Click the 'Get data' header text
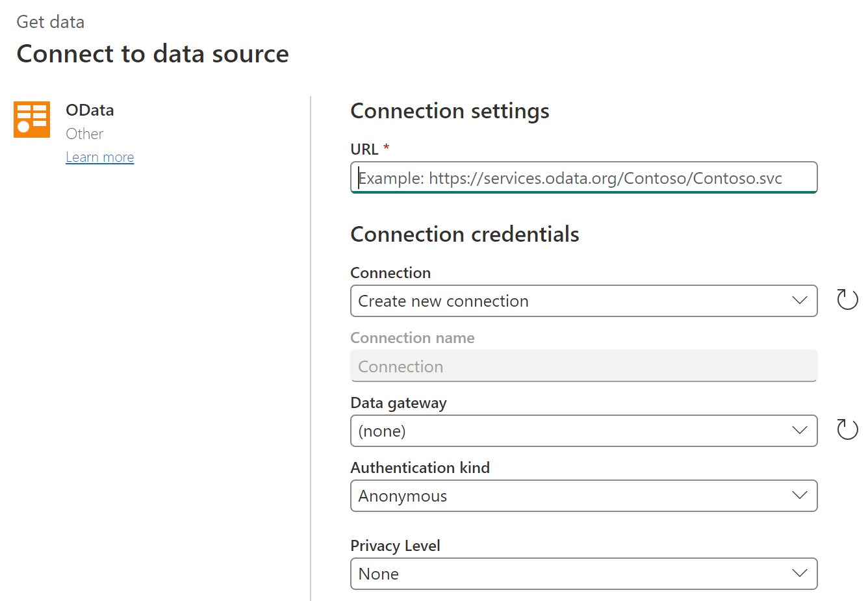The image size is (868, 601). pos(50,22)
